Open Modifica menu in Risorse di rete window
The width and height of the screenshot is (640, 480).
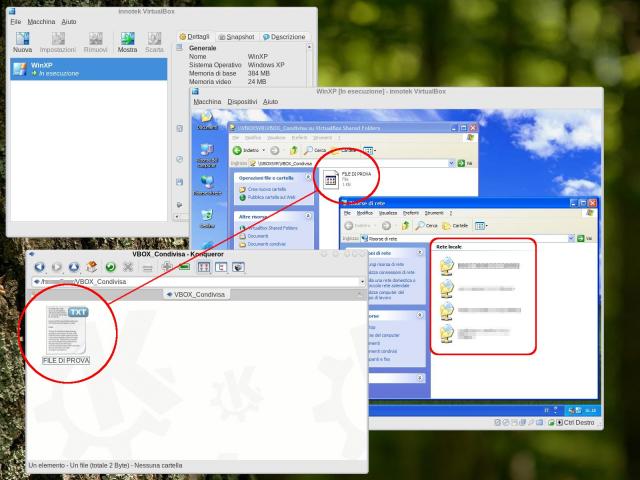coord(364,213)
